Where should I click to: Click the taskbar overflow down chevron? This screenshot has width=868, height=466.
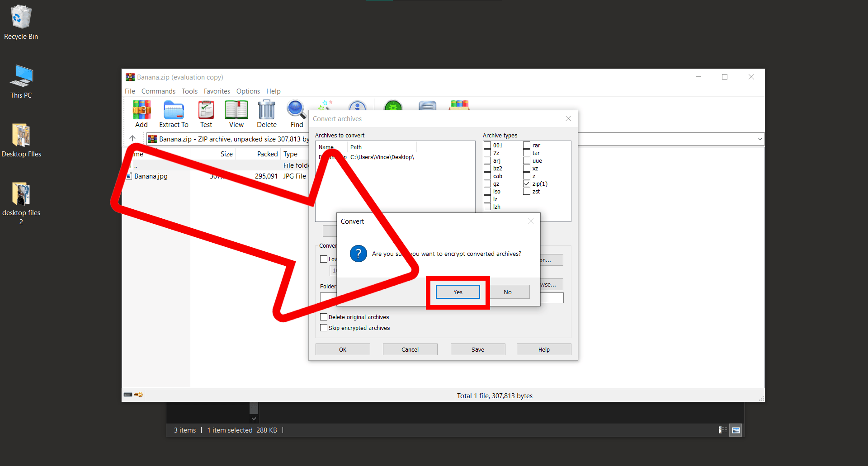[253, 419]
